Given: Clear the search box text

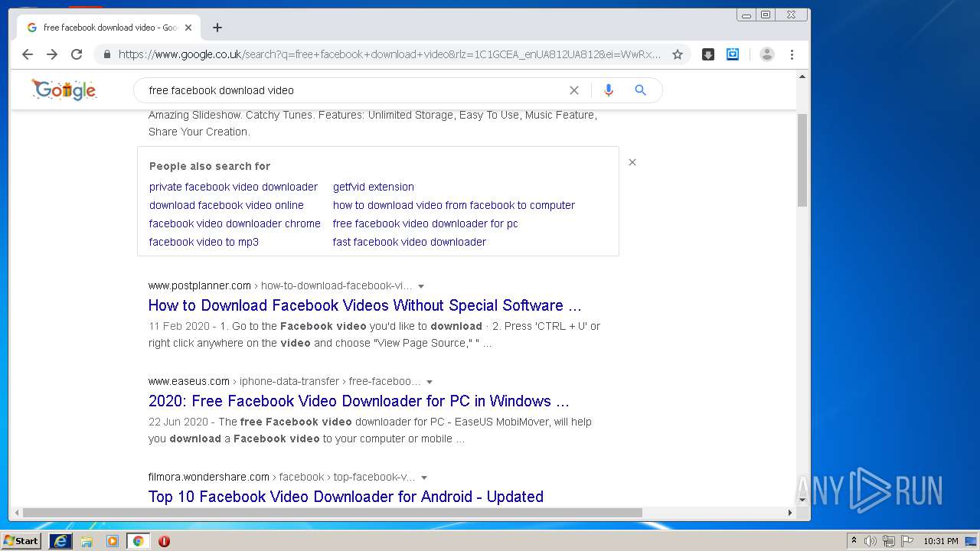Looking at the screenshot, I should coord(574,90).
